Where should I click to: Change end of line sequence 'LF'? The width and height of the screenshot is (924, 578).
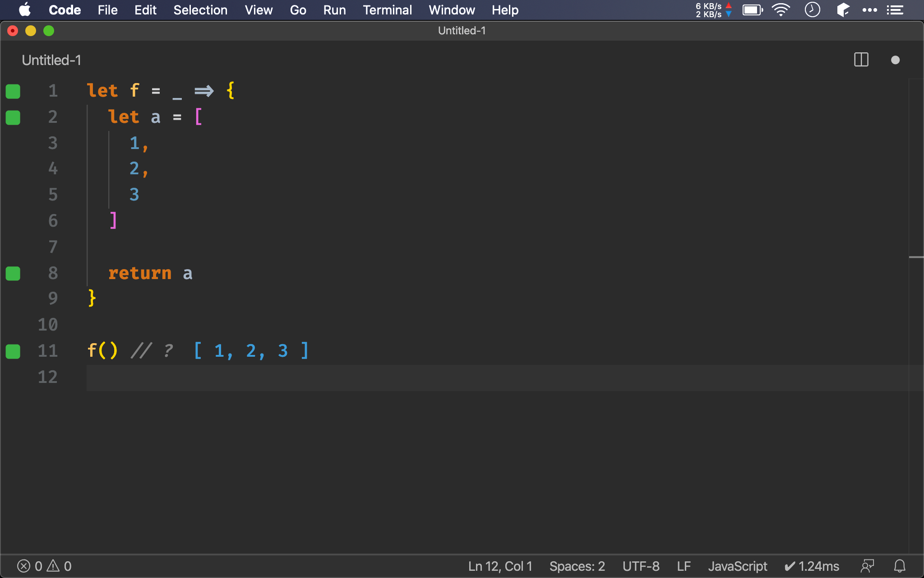point(684,566)
